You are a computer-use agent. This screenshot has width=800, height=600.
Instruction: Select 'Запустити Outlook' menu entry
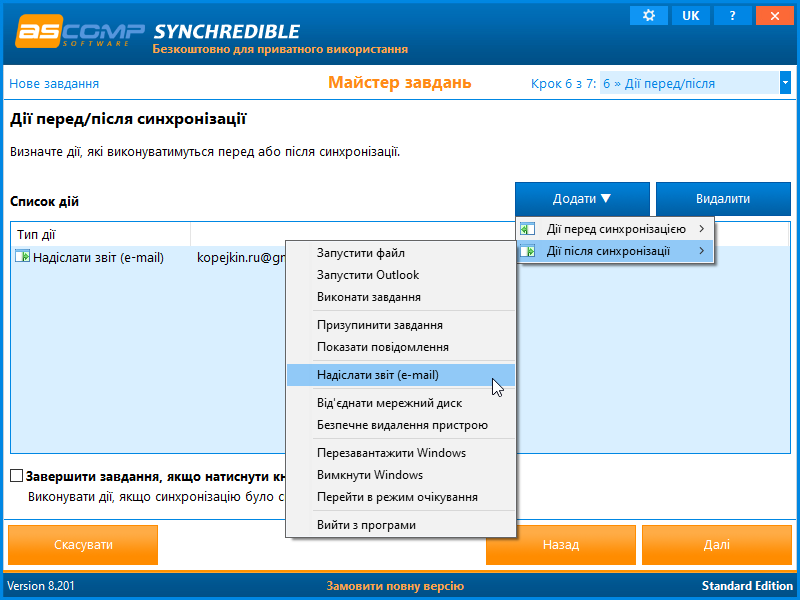tap(401, 275)
